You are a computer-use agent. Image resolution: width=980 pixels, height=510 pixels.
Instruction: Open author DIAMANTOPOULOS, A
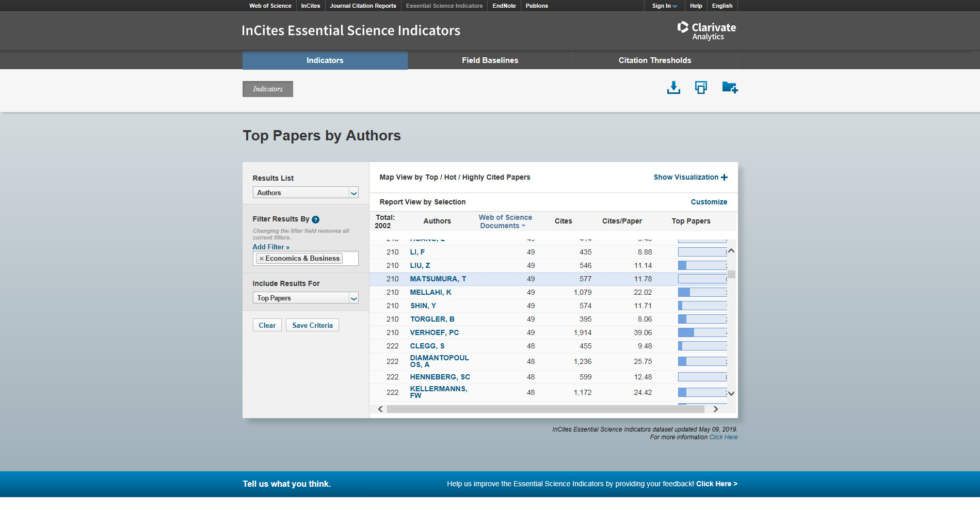[x=440, y=361]
